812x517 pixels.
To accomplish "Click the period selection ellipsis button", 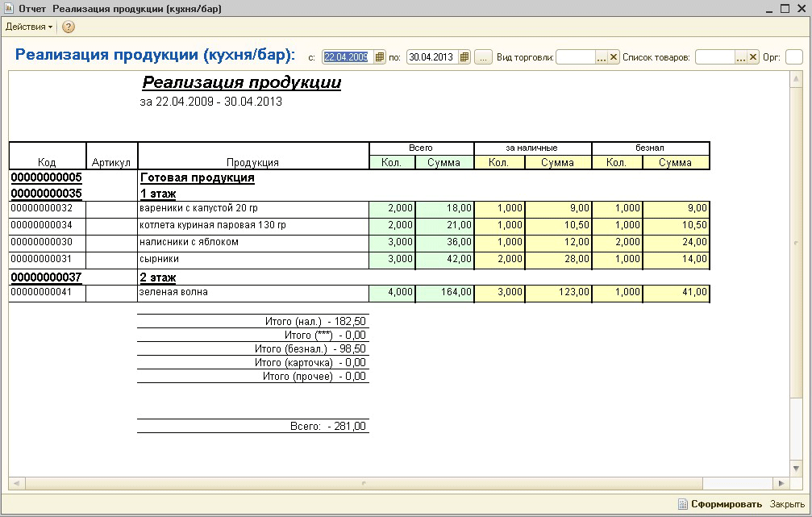I will coord(483,57).
